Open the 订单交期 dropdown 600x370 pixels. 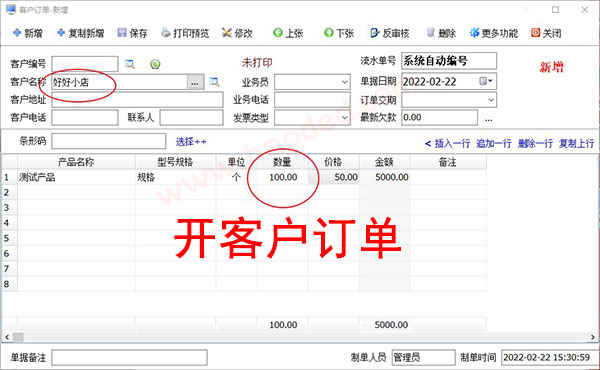tap(491, 100)
